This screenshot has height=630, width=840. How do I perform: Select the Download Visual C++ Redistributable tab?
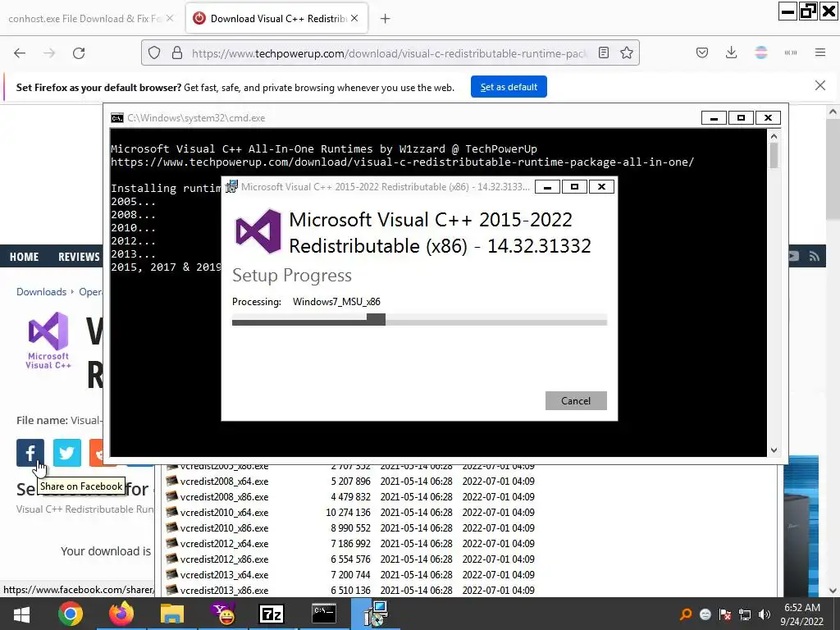(277, 19)
